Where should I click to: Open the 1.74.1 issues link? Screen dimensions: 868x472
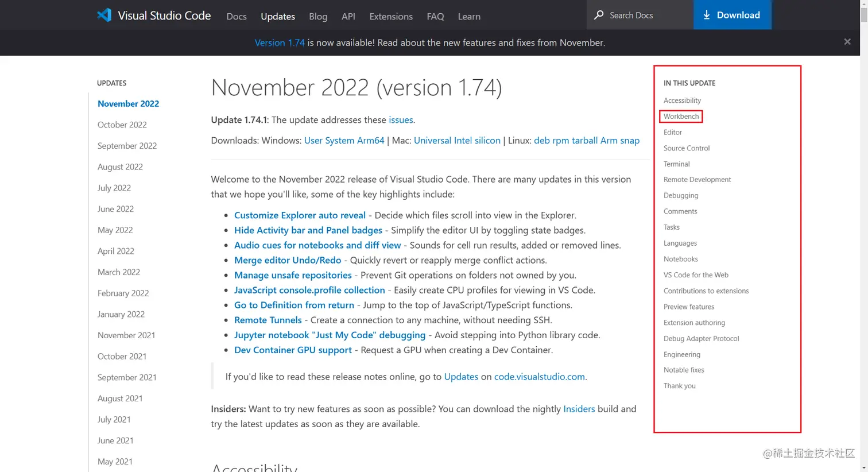tap(401, 120)
